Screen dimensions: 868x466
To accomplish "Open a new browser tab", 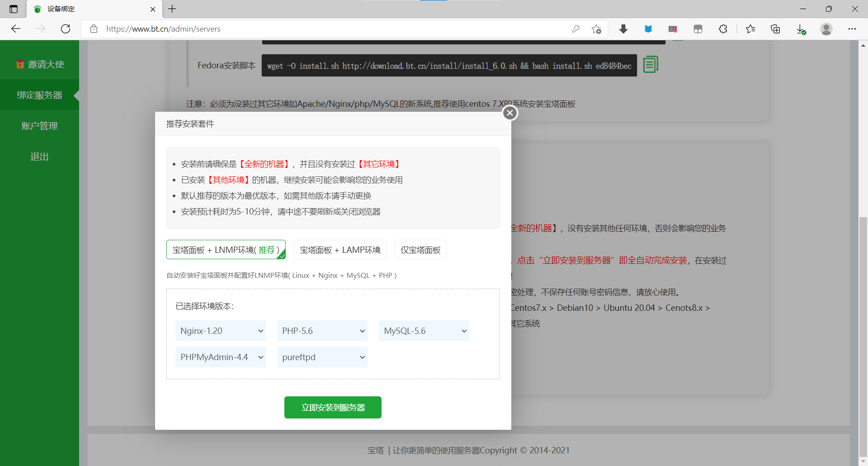I will (x=172, y=9).
